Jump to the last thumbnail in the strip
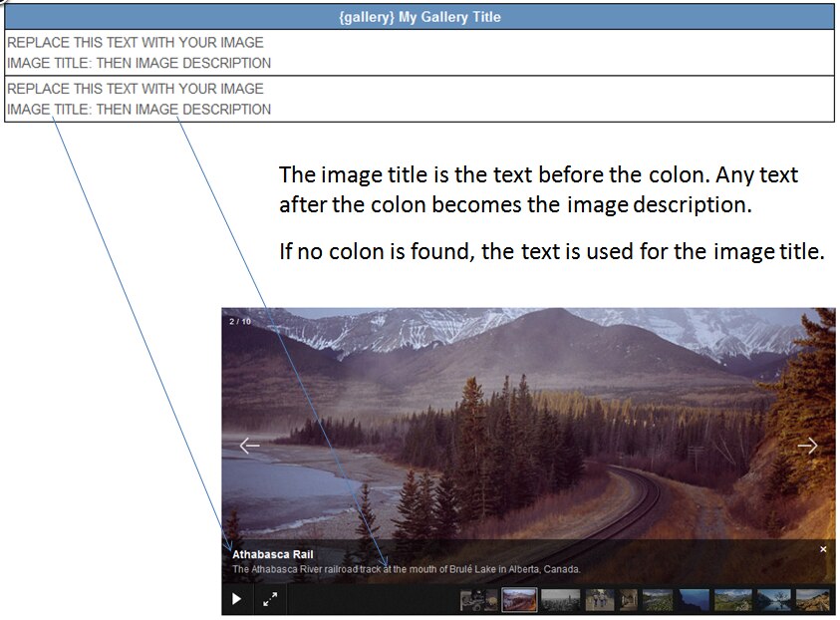The image size is (840, 620). tap(812, 599)
